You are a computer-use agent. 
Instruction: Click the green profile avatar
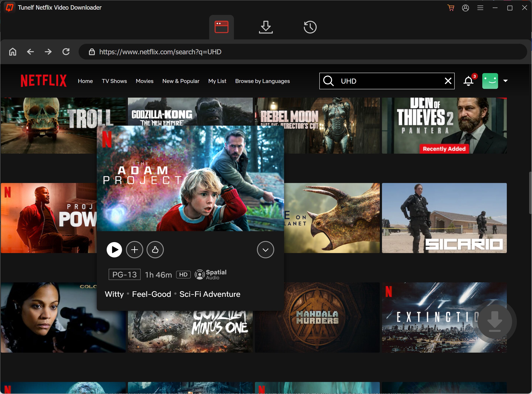[490, 81]
